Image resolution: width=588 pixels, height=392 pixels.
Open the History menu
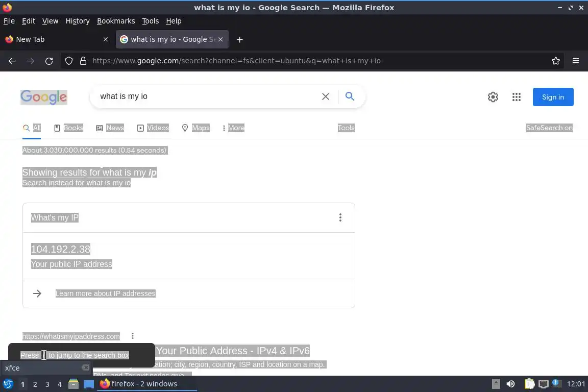[78, 21]
